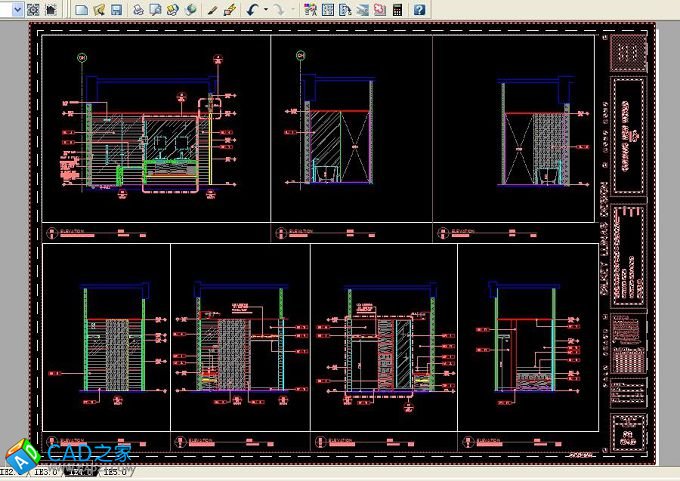
Task: Toggle the Sheet Set Manager
Action: (362, 9)
